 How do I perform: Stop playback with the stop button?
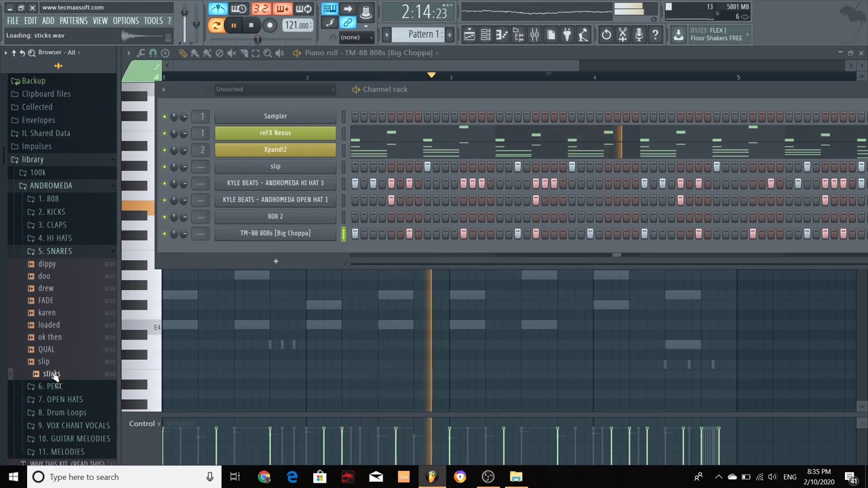[251, 25]
